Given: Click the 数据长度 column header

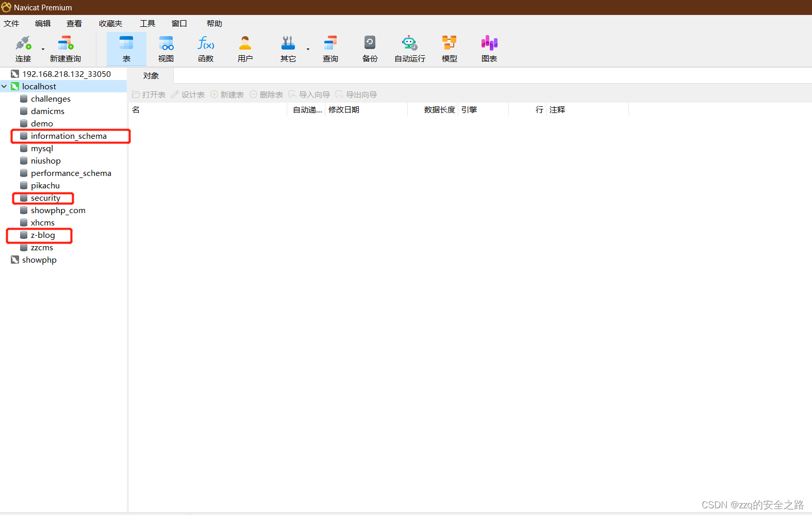Looking at the screenshot, I should pos(433,109).
